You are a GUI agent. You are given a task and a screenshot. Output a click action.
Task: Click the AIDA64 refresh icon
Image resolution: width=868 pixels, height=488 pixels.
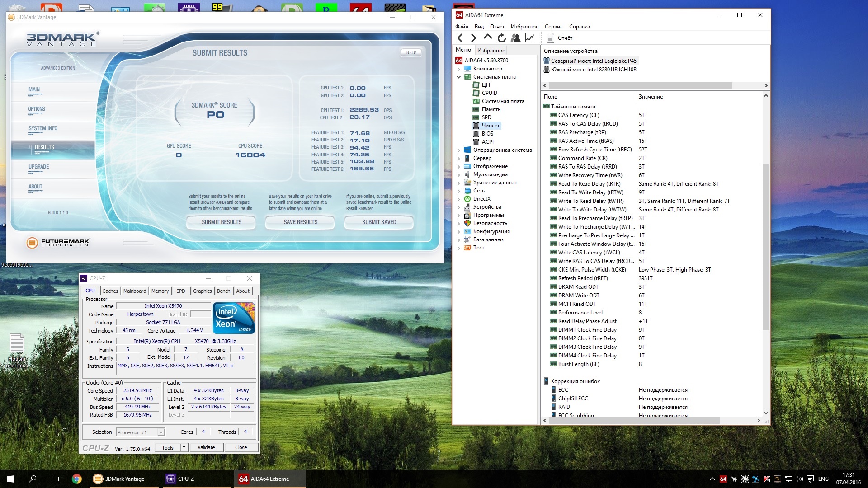coord(501,38)
